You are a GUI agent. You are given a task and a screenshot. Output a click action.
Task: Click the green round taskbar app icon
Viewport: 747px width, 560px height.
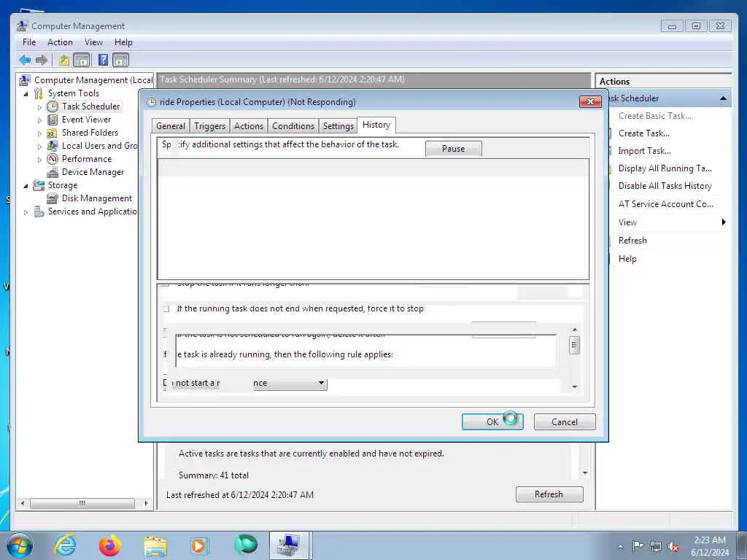pyautogui.click(x=246, y=545)
